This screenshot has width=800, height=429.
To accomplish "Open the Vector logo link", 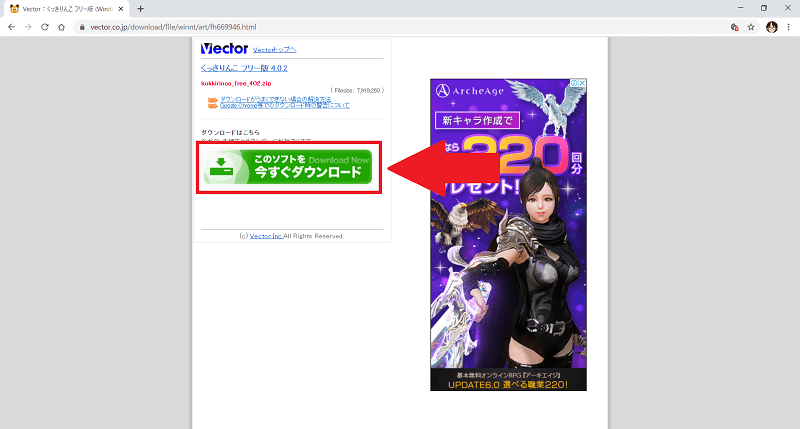I will [224, 48].
